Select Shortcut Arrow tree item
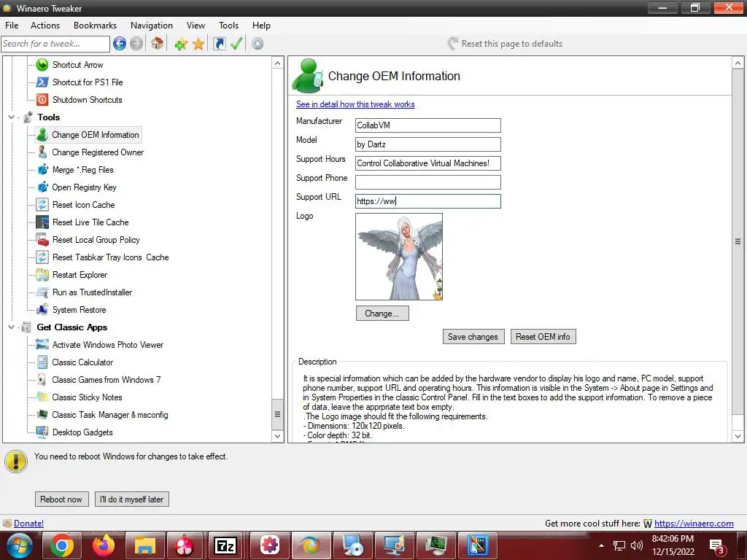The image size is (747, 560). 77,65
